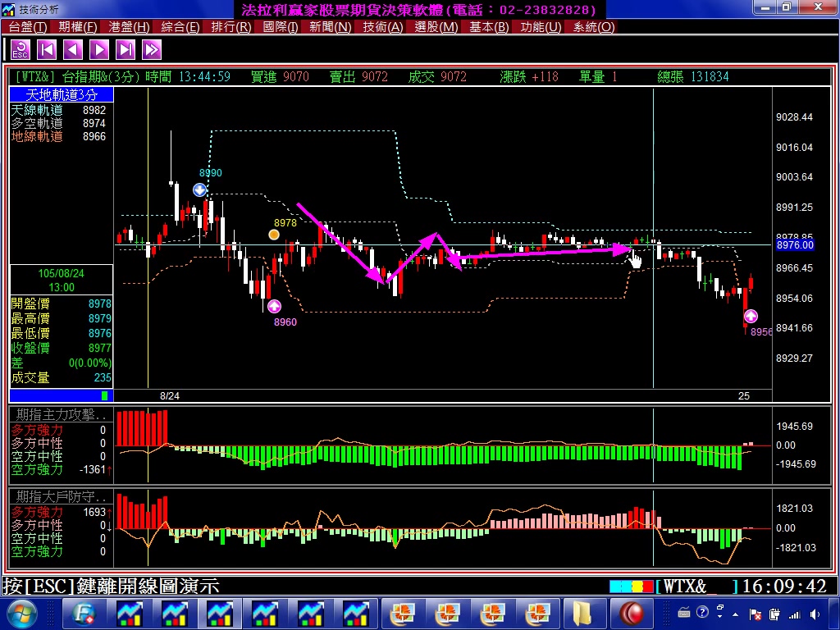Click the blue 8990 sell signal marker
The width and height of the screenshot is (840, 630).
pyautogui.click(x=200, y=189)
